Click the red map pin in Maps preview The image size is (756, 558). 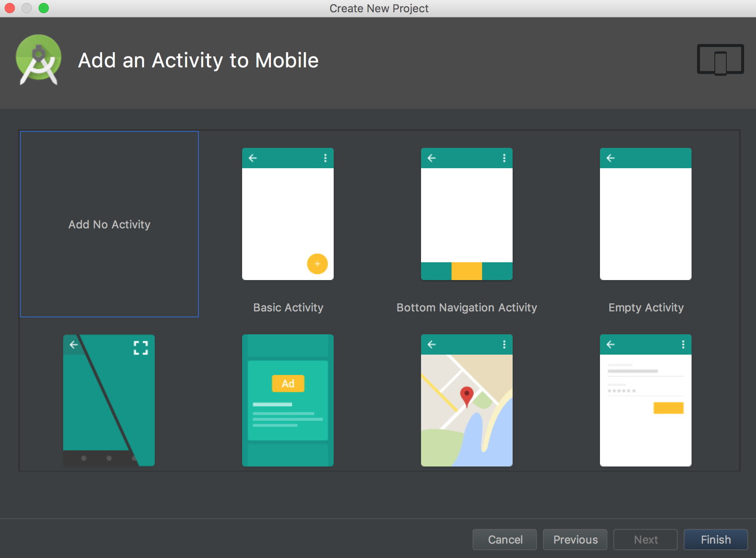point(467,397)
